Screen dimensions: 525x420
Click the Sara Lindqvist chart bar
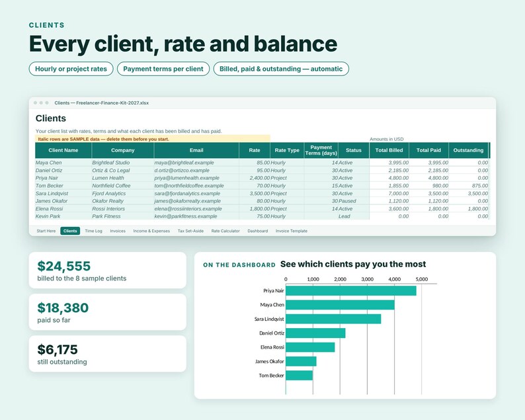click(333, 319)
